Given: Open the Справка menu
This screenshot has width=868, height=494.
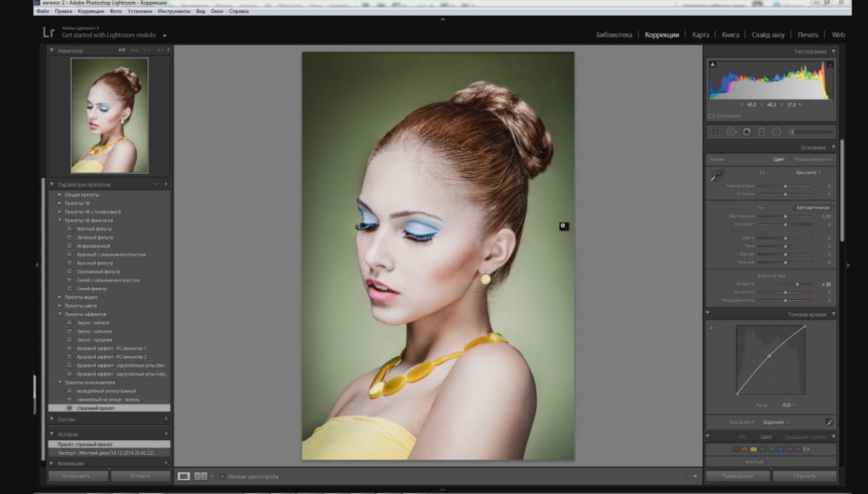Looking at the screenshot, I should coord(239,12).
